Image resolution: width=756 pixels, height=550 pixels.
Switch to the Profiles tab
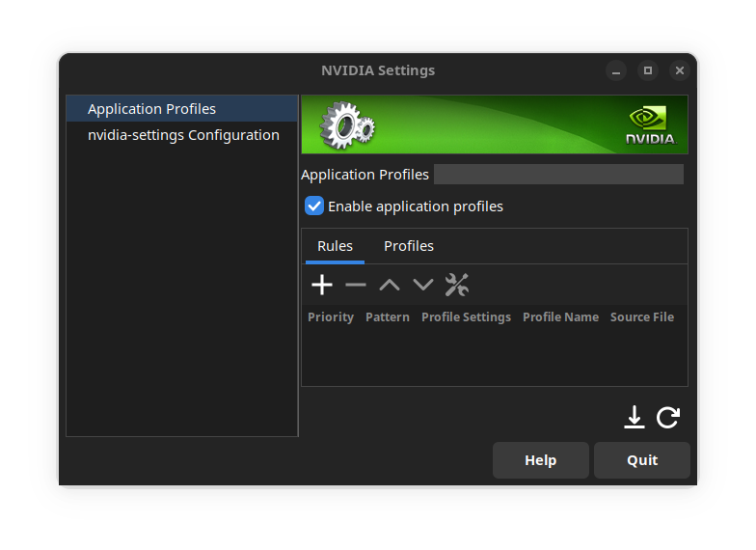(x=409, y=246)
